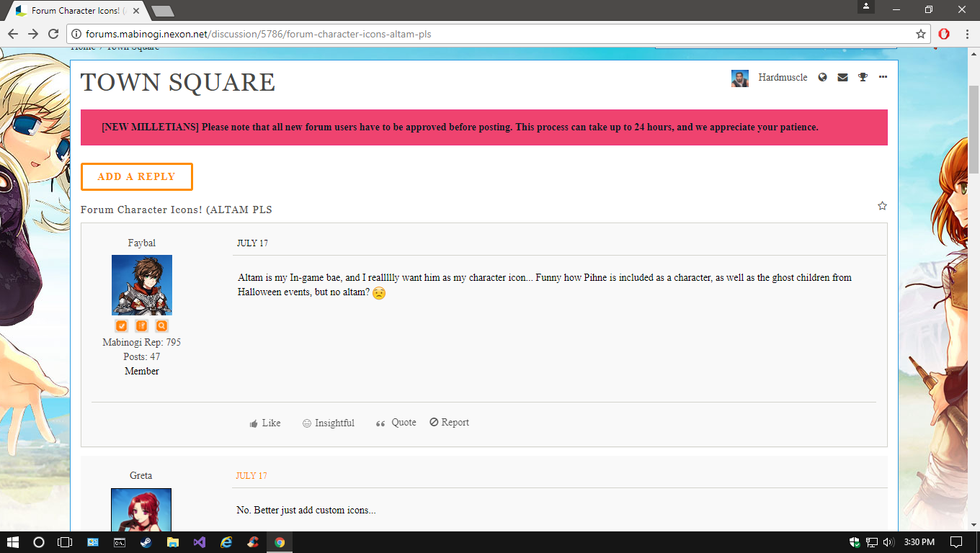Focus the address bar URL field
Screen dimensions: 980x553
coord(497,34)
